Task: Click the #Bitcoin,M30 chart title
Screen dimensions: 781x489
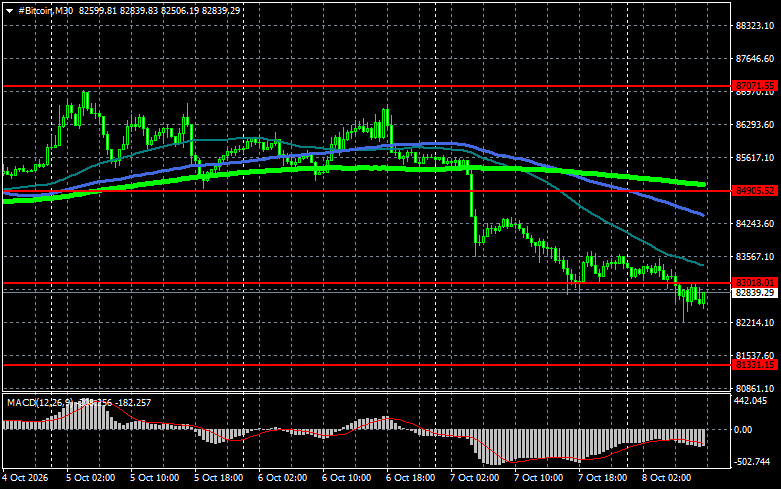Action: [x=45, y=10]
